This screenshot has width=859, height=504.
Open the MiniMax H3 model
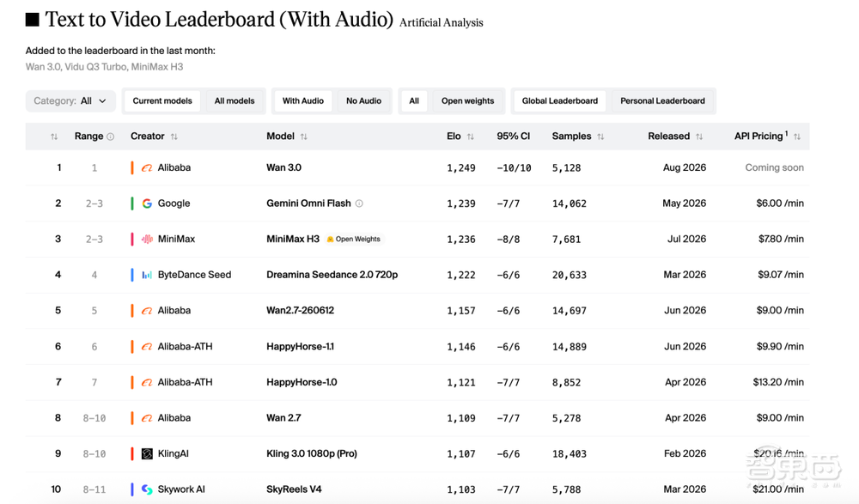pos(293,239)
